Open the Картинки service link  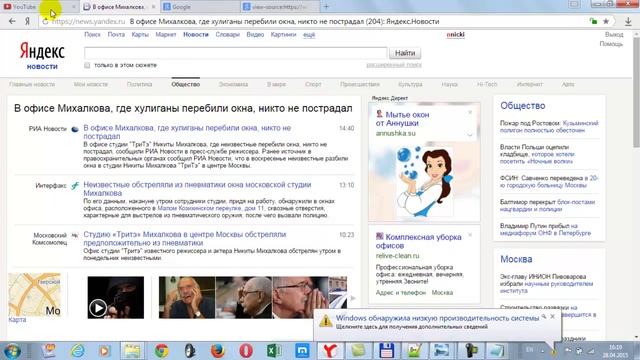click(283, 35)
